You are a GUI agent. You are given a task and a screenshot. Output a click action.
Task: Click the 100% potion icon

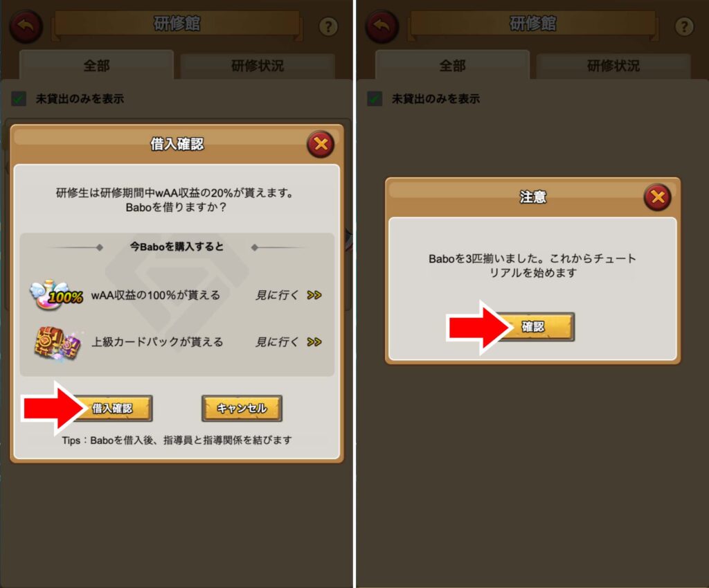point(56,295)
